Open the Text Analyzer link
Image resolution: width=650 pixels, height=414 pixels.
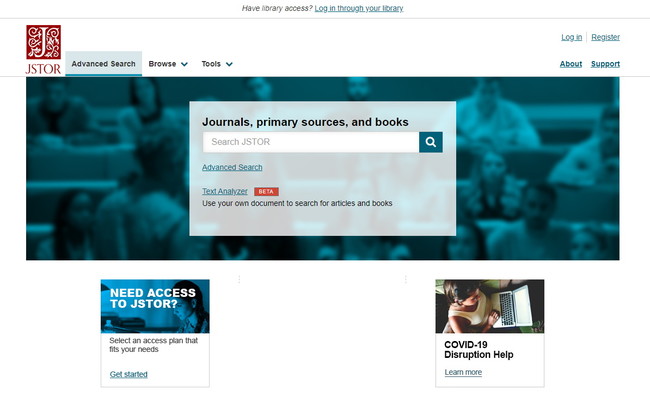225,191
